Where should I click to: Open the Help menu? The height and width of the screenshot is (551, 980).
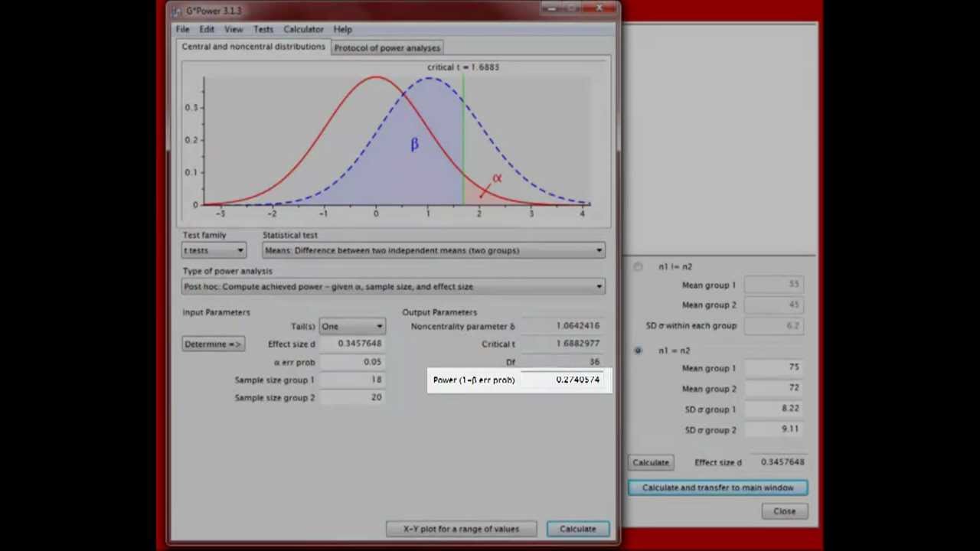coord(342,29)
